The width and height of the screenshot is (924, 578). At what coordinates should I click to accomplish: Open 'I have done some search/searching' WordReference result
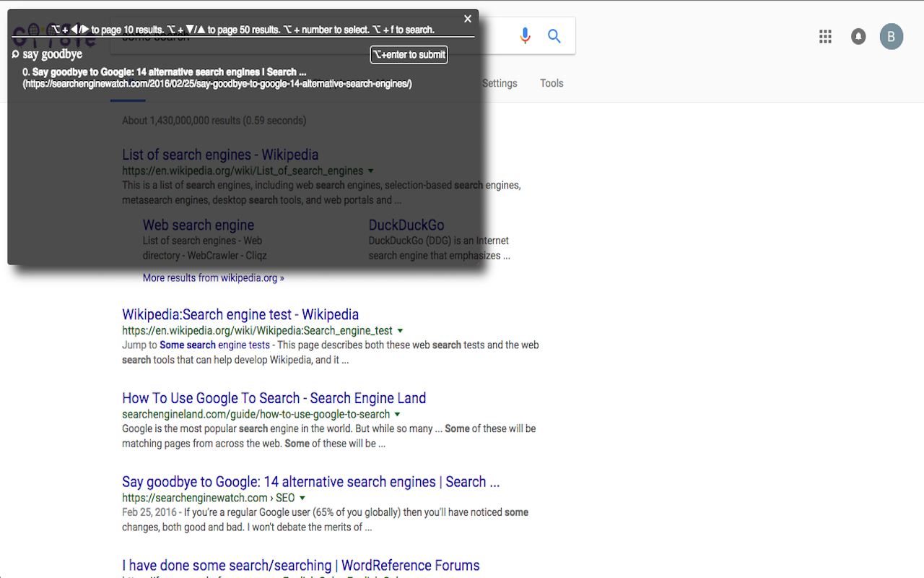coord(301,566)
